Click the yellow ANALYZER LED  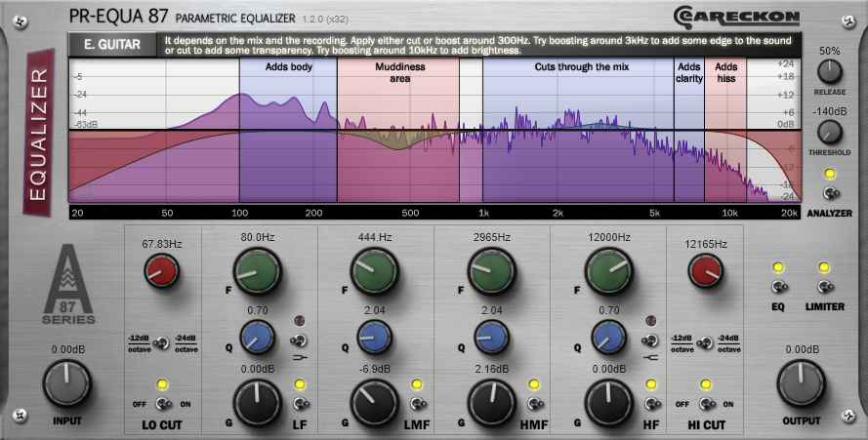click(829, 175)
